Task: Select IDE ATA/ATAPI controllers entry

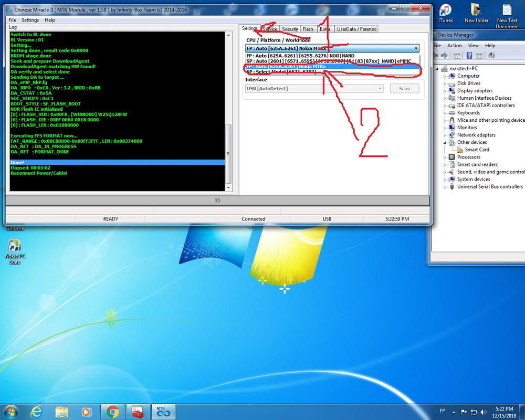Action: (486, 106)
